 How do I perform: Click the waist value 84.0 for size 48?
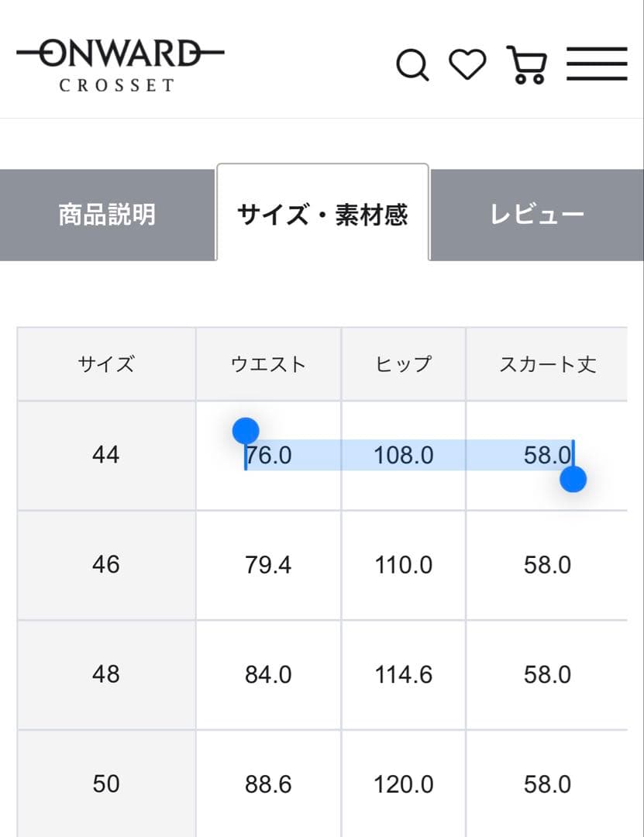click(268, 674)
